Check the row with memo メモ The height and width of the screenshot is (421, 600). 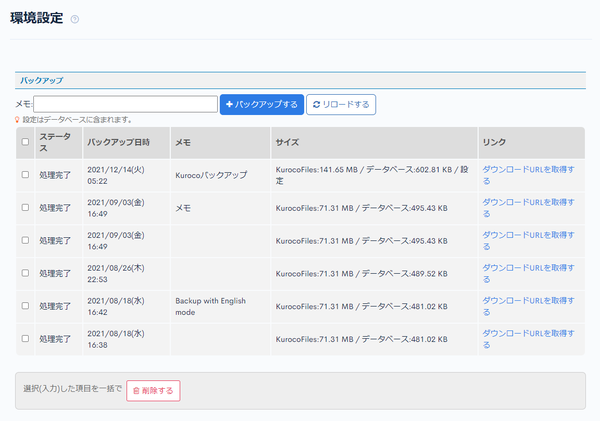click(25, 207)
